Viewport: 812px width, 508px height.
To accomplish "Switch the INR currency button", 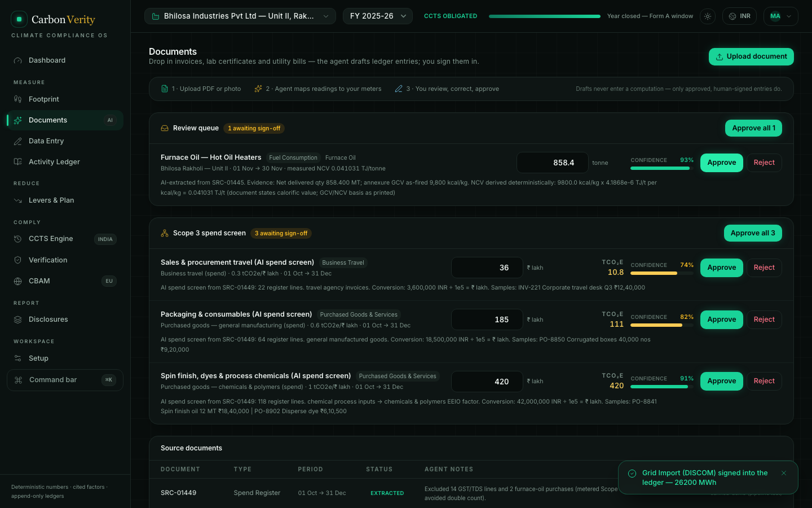I will click(x=739, y=16).
